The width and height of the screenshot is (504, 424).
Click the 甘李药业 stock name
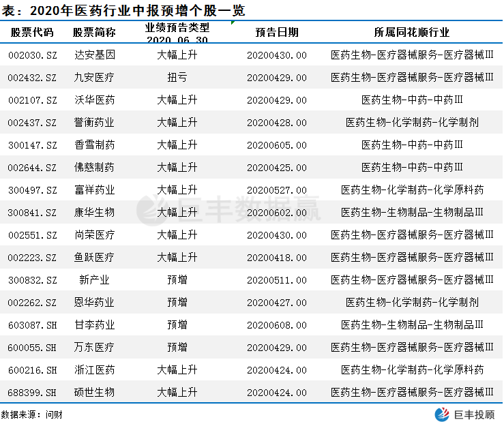click(x=94, y=325)
